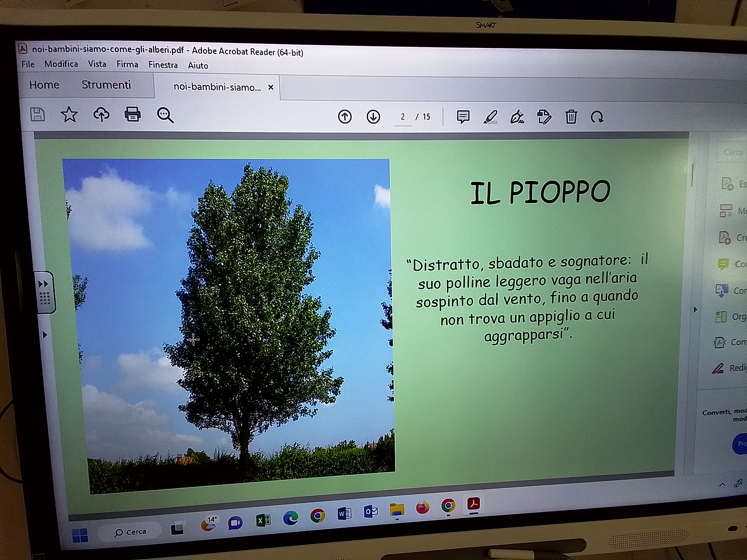
Task: Open the find text magnifier tool
Action: click(x=165, y=115)
